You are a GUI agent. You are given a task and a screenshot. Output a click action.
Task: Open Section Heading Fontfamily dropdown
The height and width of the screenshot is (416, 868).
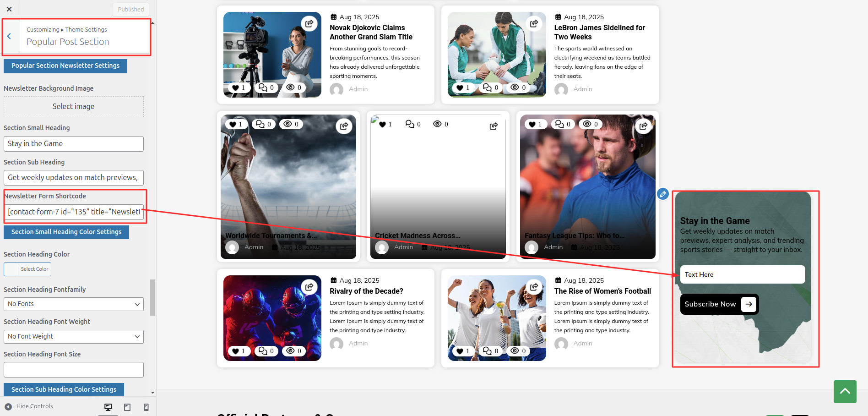pyautogui.click(x=73, y=304)
